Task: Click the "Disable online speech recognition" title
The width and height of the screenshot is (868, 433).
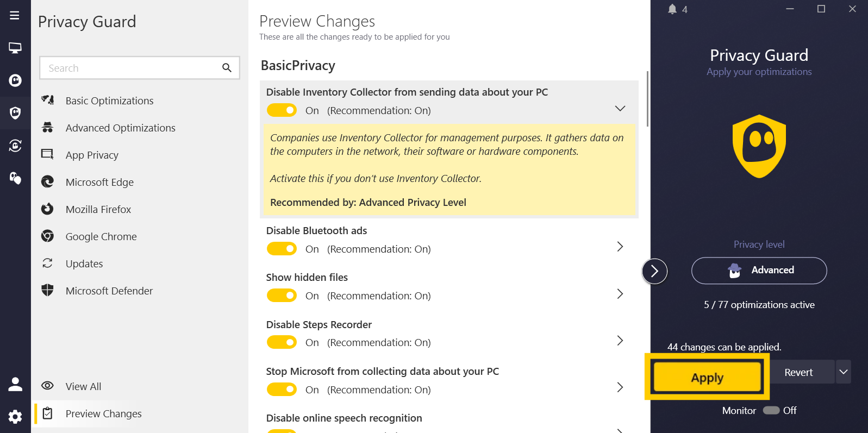Action: tap(344, 418)
